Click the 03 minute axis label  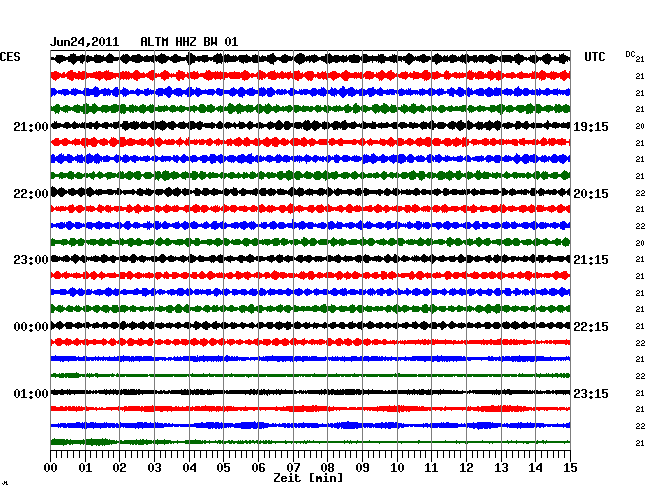tap(154, 468)
